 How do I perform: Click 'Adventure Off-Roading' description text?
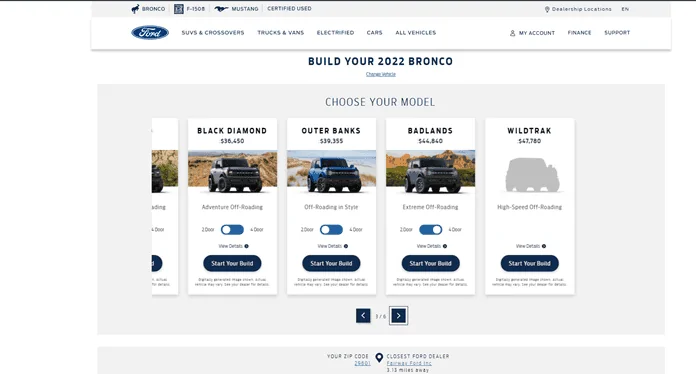point(232,207)
